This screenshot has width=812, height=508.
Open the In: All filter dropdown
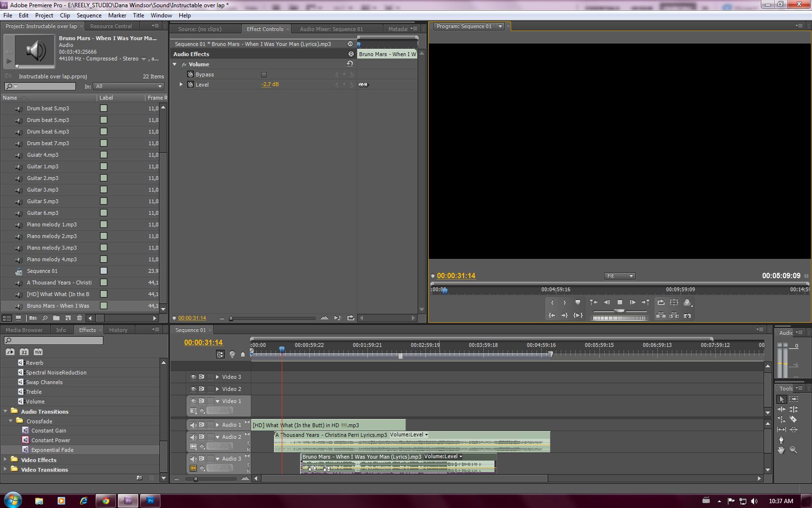click(x=129, y=86)
